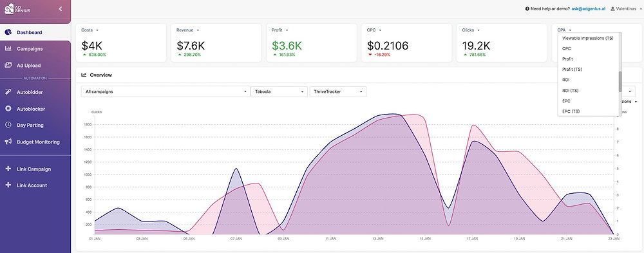This screenshot has width=644, height=253.
Task: Open the CPC metric card dropdown
Action: click(374, 30)
